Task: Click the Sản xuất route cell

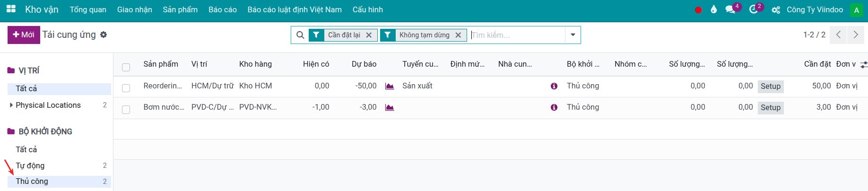Action: [417, 86]
